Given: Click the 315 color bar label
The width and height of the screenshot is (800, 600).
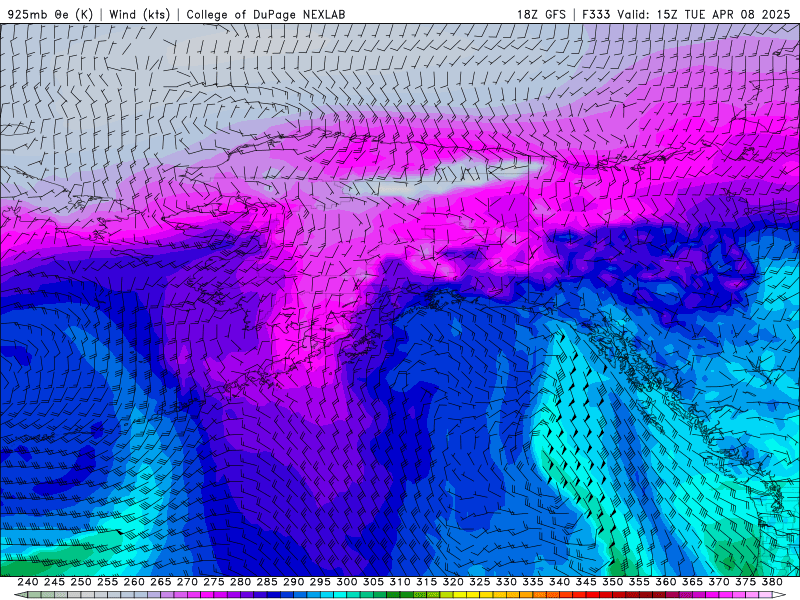Looking at the screenshot, I should [427, 582].
